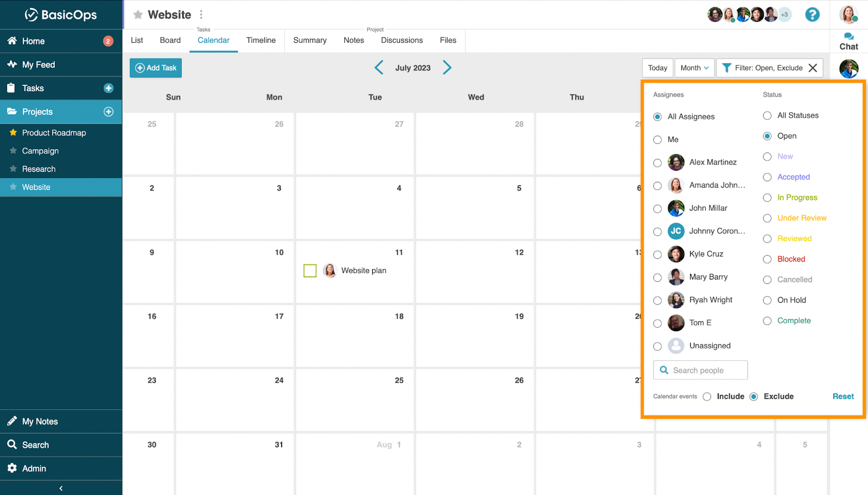The image size is (868, 495).
Task: Click the star icon beside Website title
Action: [x=138, y=15]
